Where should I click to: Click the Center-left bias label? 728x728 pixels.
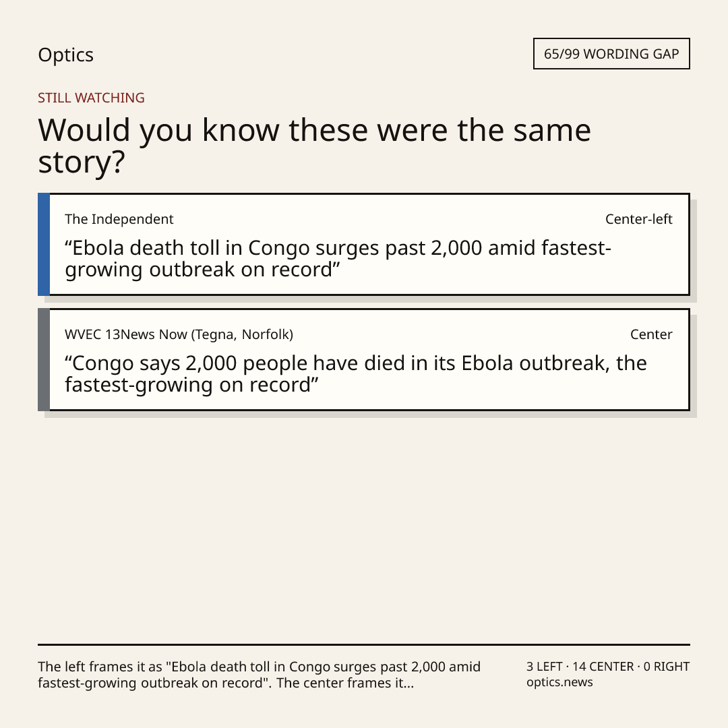(x=638, y=219)
